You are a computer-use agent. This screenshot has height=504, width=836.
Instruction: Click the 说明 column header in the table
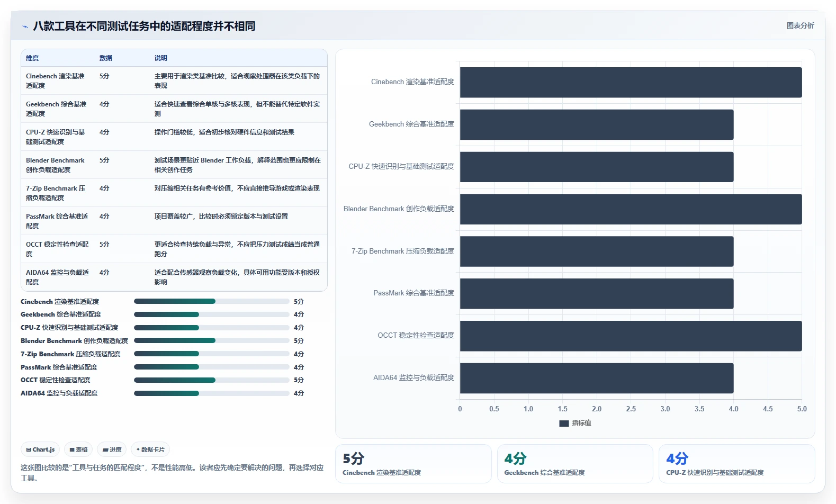click(161, 58)
